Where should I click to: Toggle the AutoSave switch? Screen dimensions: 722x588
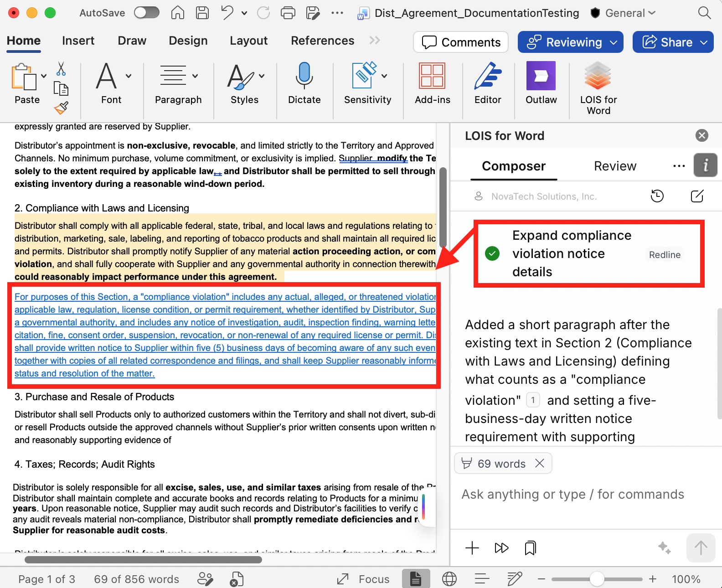point(146,13)
